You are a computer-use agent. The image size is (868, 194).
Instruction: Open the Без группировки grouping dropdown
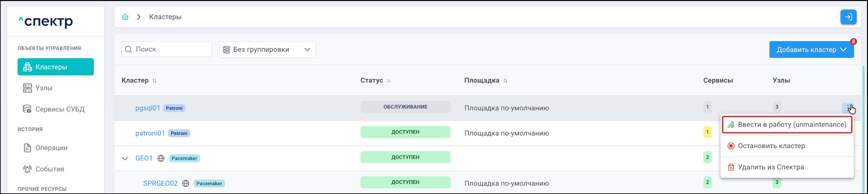(267, 50)
